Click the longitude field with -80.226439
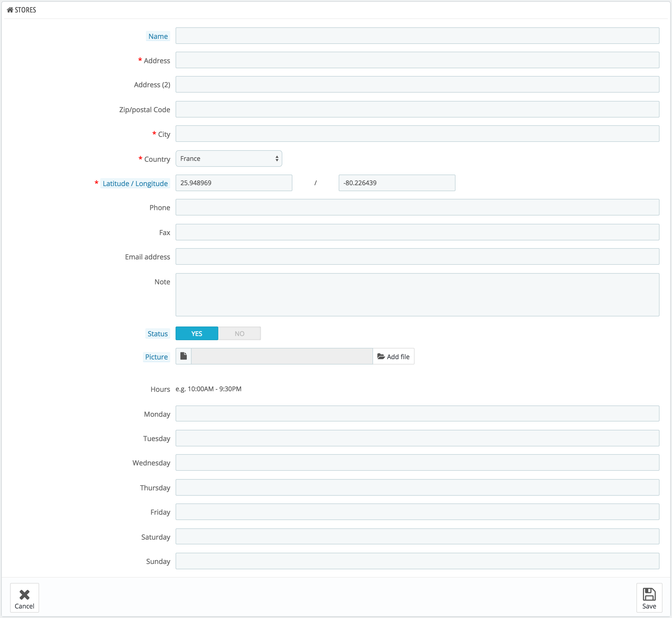This screenshot has height=618, width=672. coord(397,183)
